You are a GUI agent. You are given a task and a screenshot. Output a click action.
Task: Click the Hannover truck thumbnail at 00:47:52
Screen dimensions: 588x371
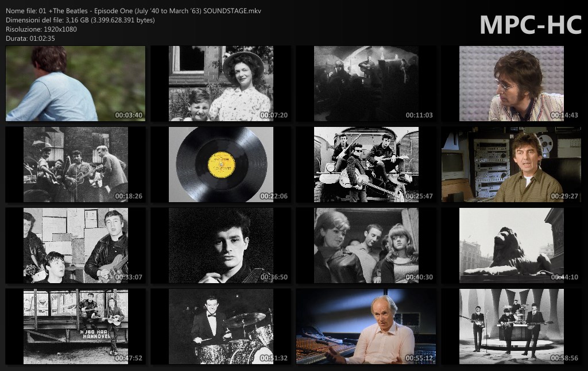(75, 326)
